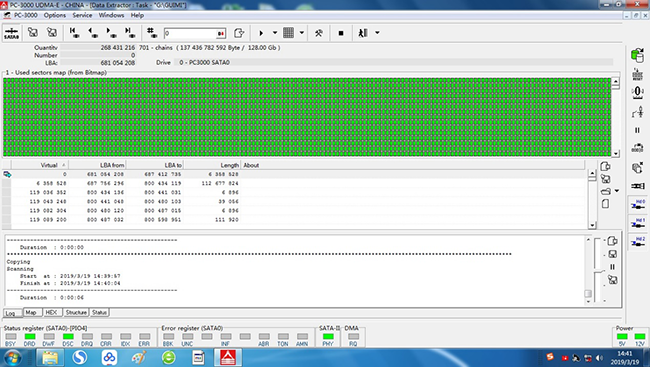Click the go-to-first-sector navigation icon
The width and height of the screenshot is (650, 367).
(75, 33)
